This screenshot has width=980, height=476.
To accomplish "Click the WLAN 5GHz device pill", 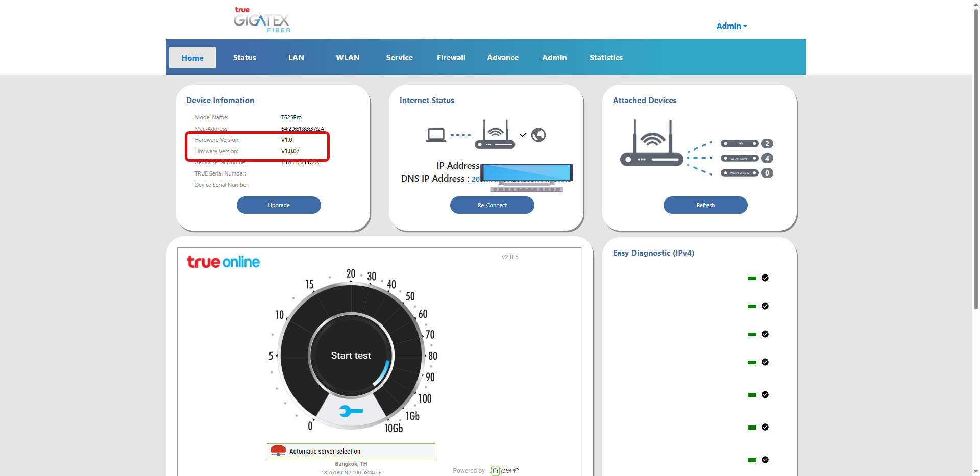I will pos(740,158).
